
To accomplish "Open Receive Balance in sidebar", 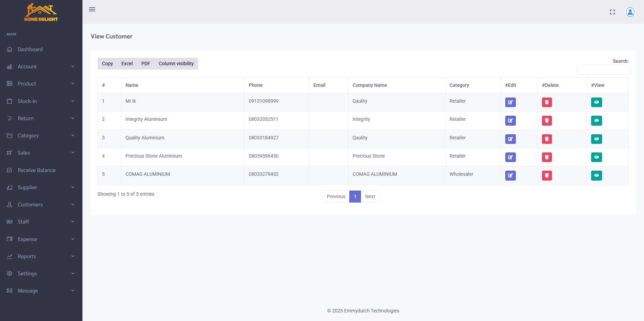I will click(41, 170).
